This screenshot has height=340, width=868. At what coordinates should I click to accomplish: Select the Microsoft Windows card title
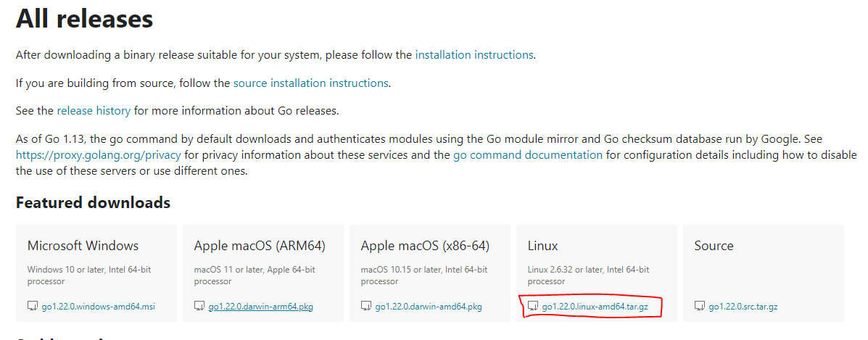pyautogui.click(x=83, y=245)
